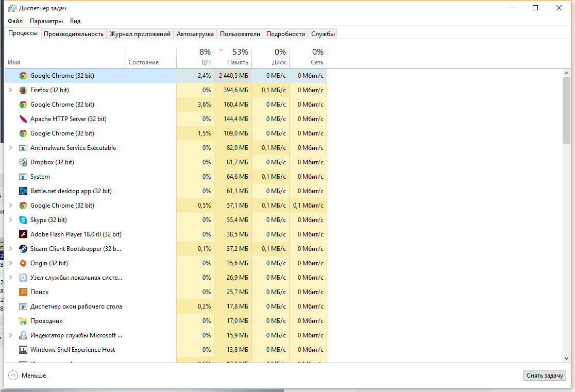Screen dimensions: 575x392
Task: Expand the Origin process group
Action: click(x=11, y=263)
